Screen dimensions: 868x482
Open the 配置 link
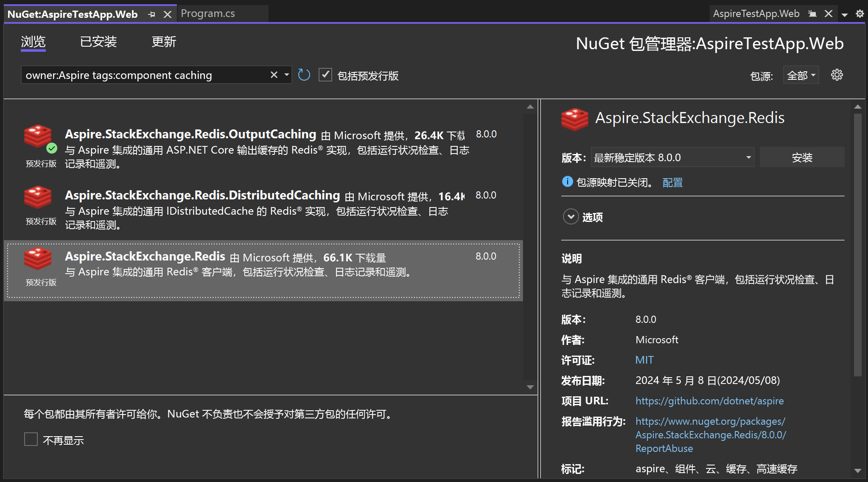(672, 182)
